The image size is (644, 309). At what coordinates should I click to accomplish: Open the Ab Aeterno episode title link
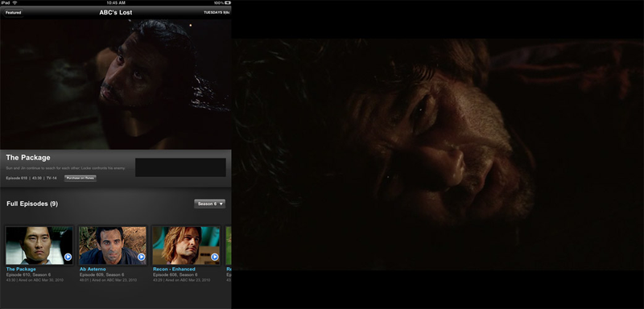93,270
